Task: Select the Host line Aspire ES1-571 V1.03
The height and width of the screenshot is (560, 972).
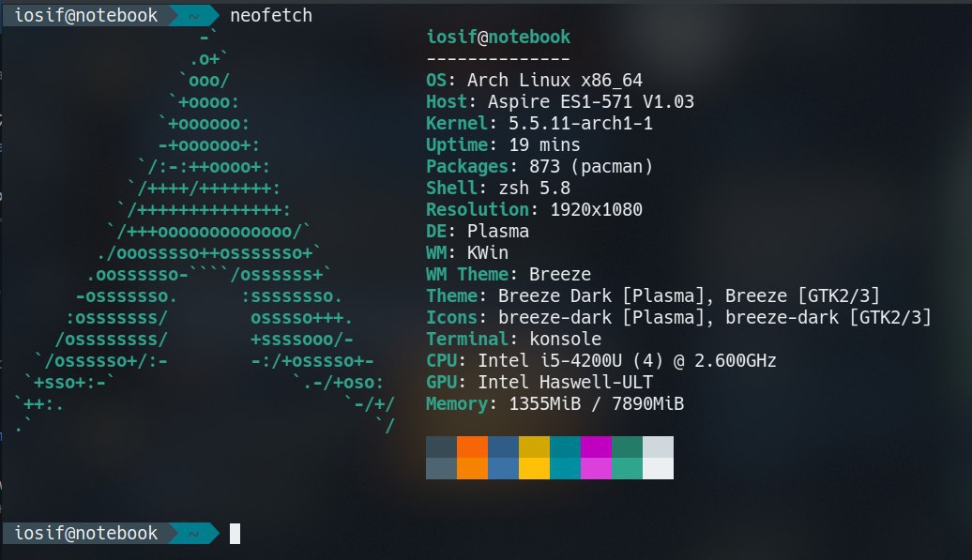Action: (x=560, y=101)
